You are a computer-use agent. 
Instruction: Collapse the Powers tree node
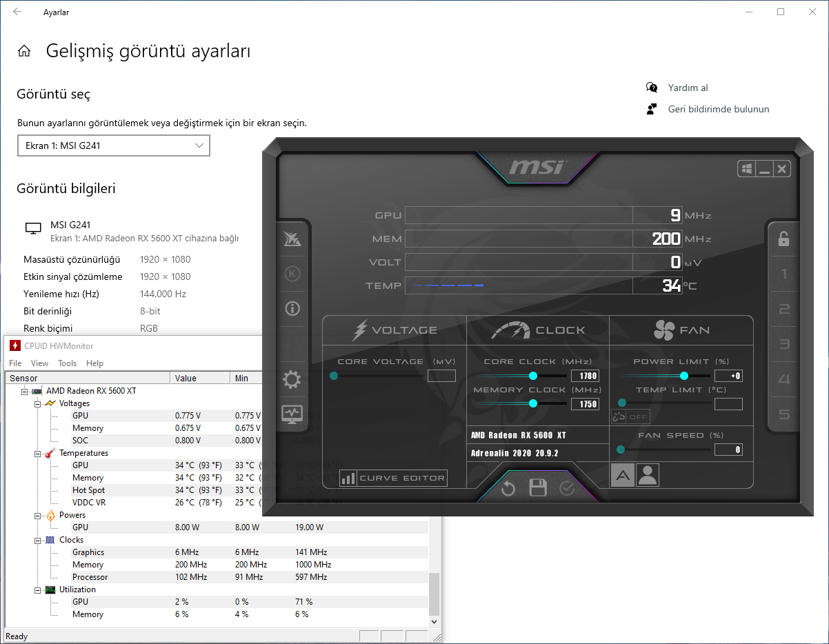coord(38,515)
